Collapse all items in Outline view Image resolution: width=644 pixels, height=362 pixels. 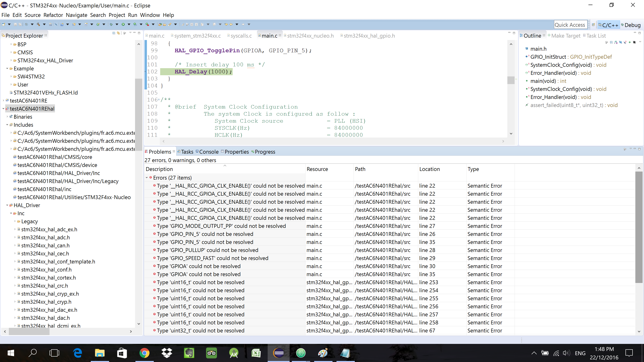click(611, 42)
